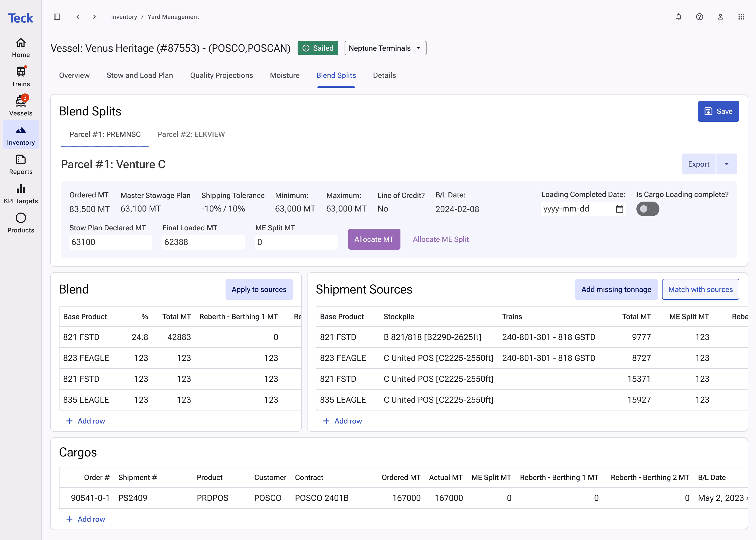Click Match with sources button
The width and height of the screenshot is (756, 540).
700,289
